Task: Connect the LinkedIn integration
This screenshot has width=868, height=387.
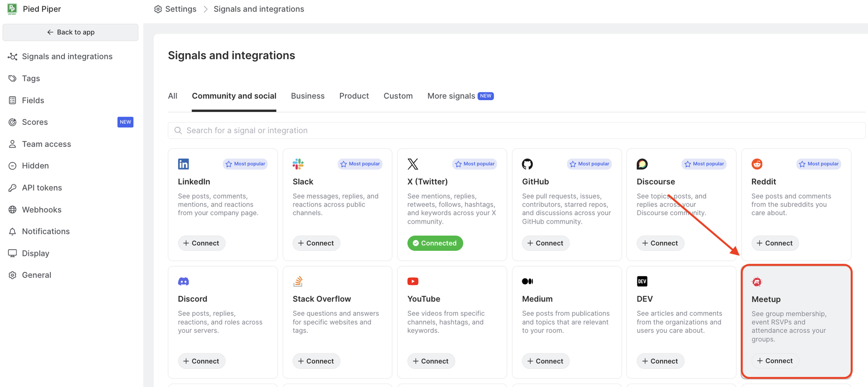Action: (201, 243)
